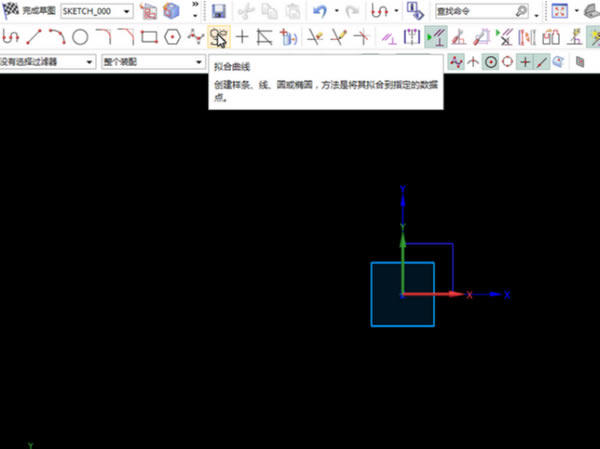The width and height of the screenshot is (600, 449).
Task: Select the Polygon hexagon tool
Action: click(172, 37)
